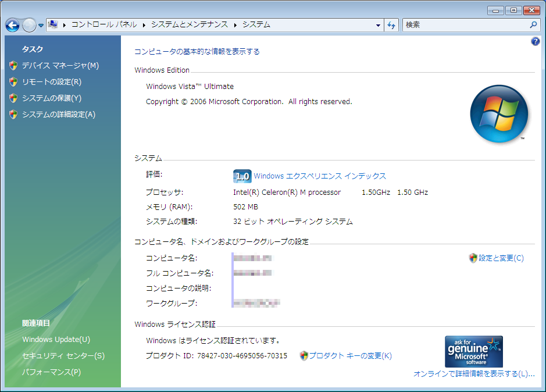Viewport: 546px width, 392px height.
Task: Click shield icon beside リモートの設定
Action: point(13,82)
